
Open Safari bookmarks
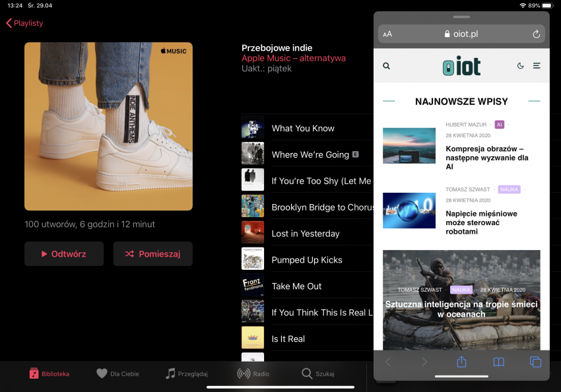499,362
